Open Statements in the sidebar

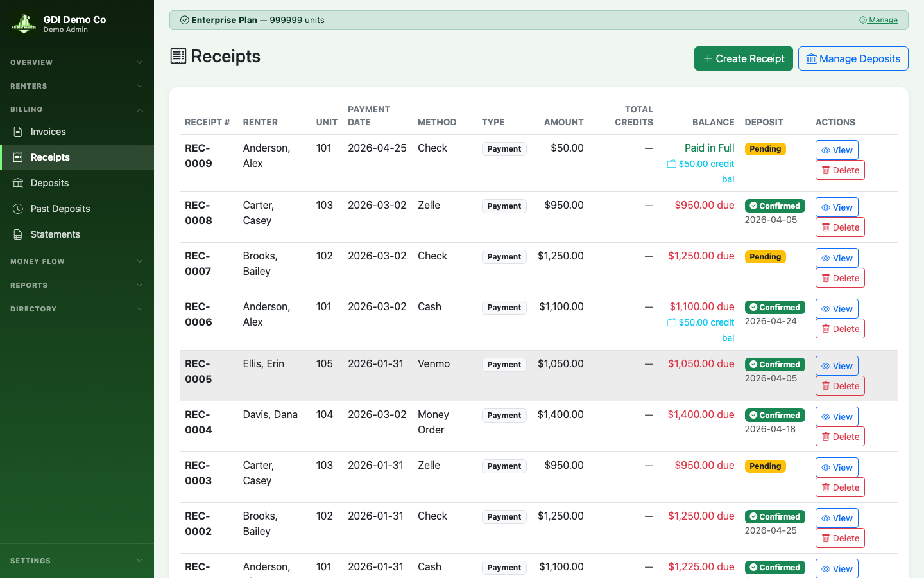tap(77, 234)
